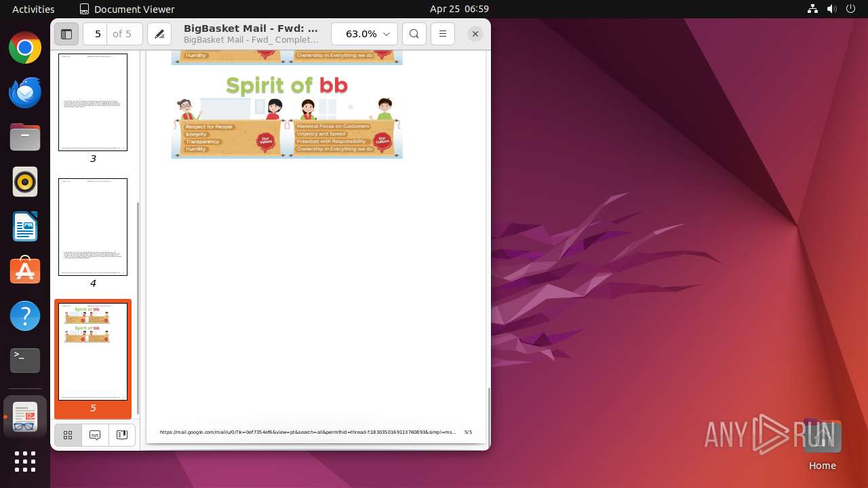Open the annotation pencil tool
The image size is (868, 488).
pos(159,34)
